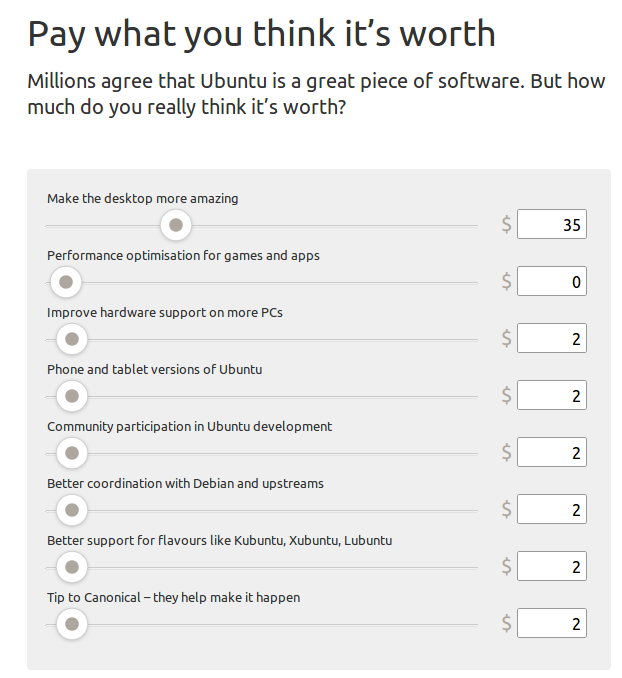Select the hardware support dollar input box
The image size is (622, 678).
coord(551,339)
